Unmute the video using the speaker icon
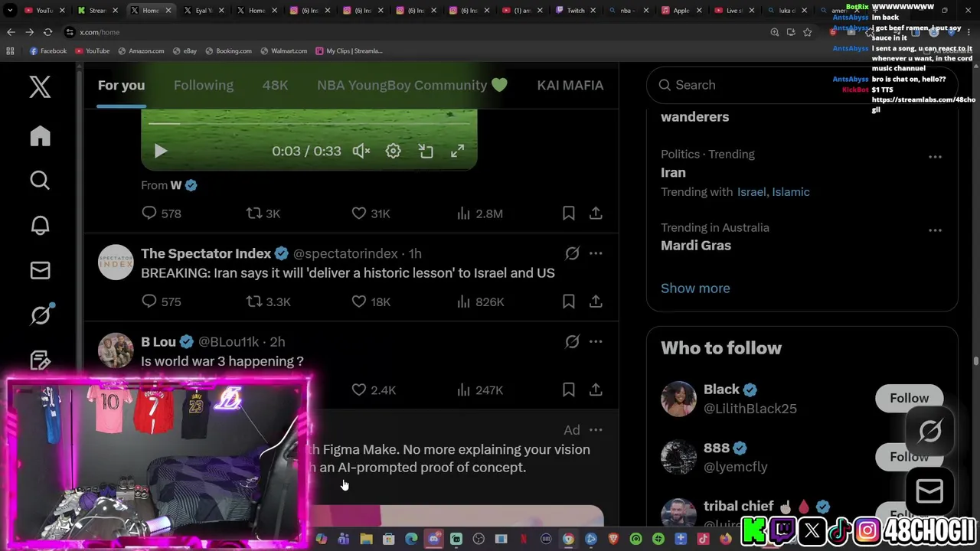980x551 pixels. coord(361,151)
